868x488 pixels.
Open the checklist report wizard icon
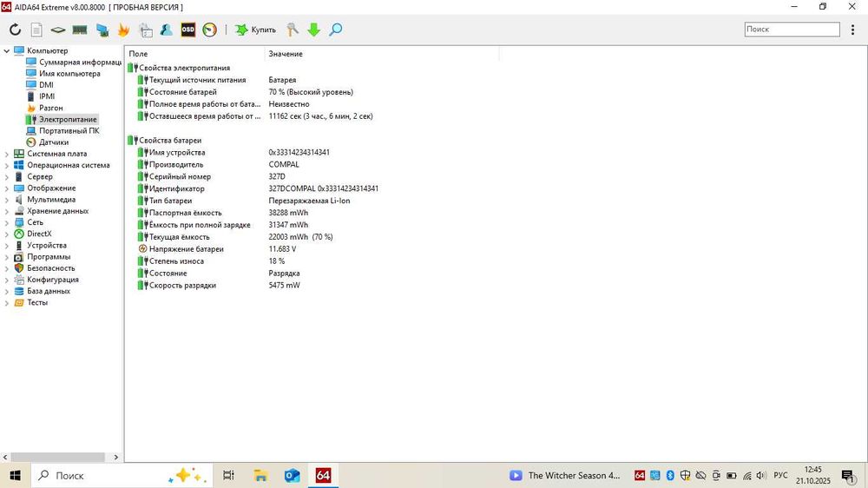click(146, 30)
